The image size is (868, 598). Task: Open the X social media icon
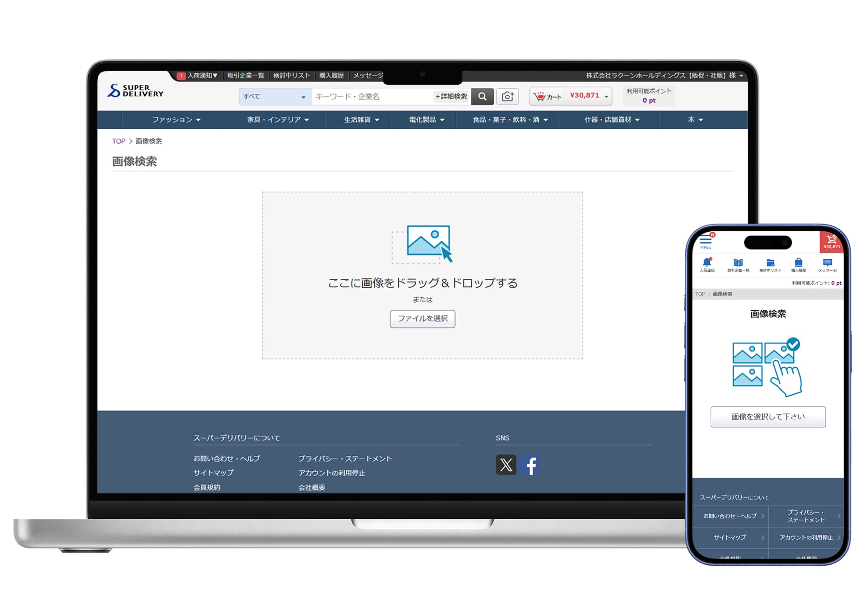click(x=506, y=465)
